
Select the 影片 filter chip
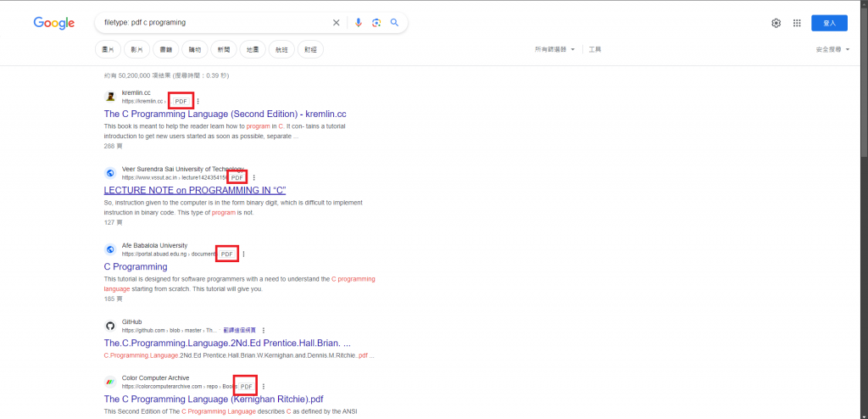coord(136,49)
